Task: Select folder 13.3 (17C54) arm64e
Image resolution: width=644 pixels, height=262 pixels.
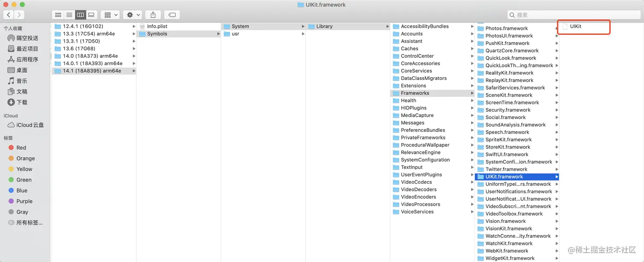Action: pyautogui.click(x=94, y=34)
